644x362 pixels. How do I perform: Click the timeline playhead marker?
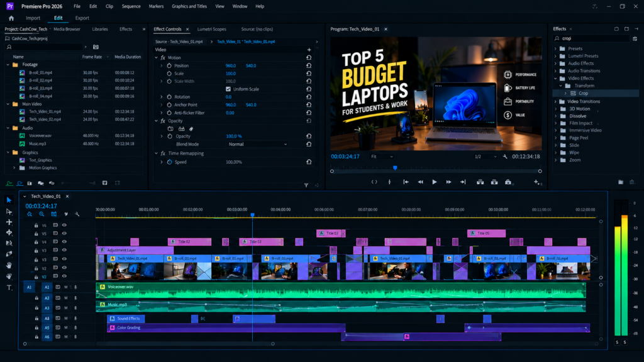pos(253,215)
